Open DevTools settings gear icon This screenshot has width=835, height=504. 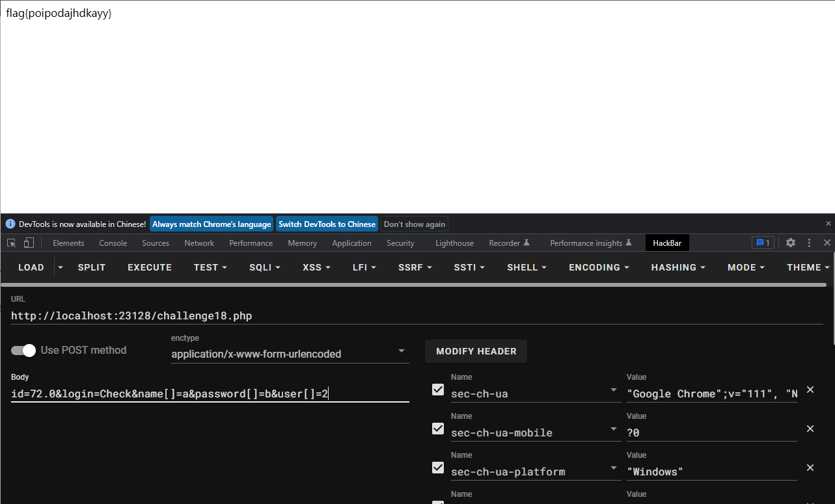[x=790, y=243]
